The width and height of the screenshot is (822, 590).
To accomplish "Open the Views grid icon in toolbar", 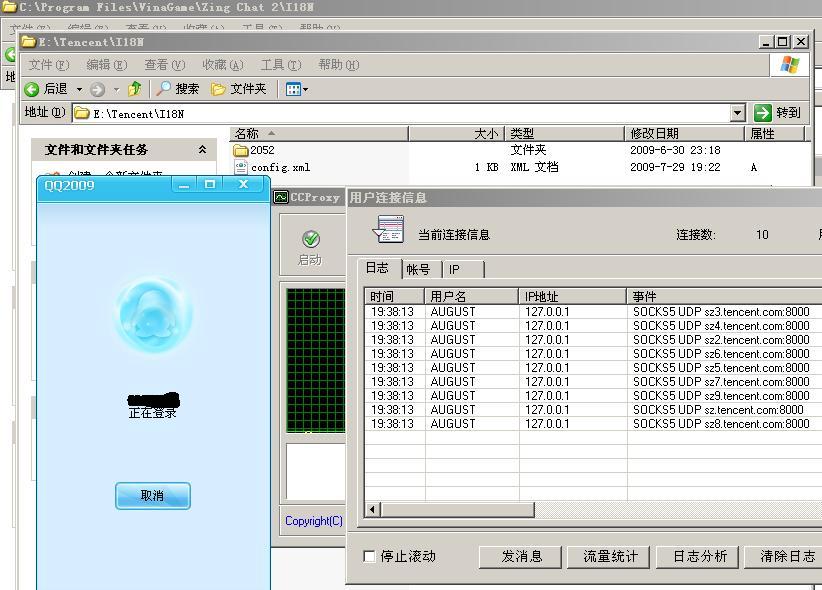I will 293,89.
